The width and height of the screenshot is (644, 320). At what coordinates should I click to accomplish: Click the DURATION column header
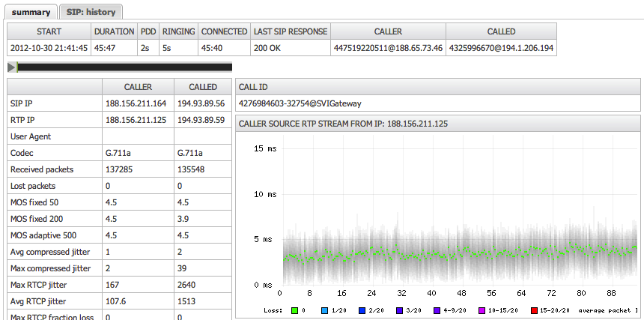(x=114, y=31)
